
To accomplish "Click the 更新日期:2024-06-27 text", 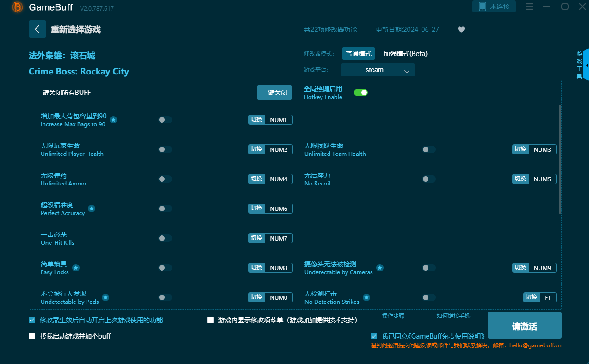I will coord(407,30).
